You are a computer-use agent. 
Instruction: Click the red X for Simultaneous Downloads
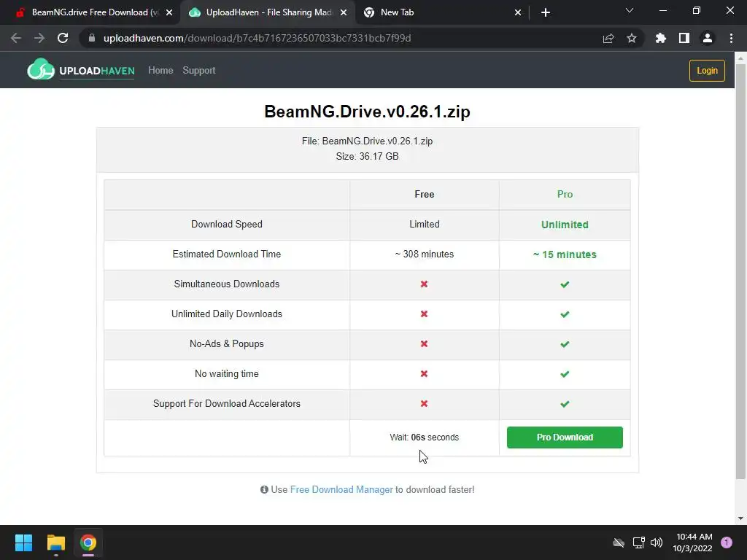[424, 284]
